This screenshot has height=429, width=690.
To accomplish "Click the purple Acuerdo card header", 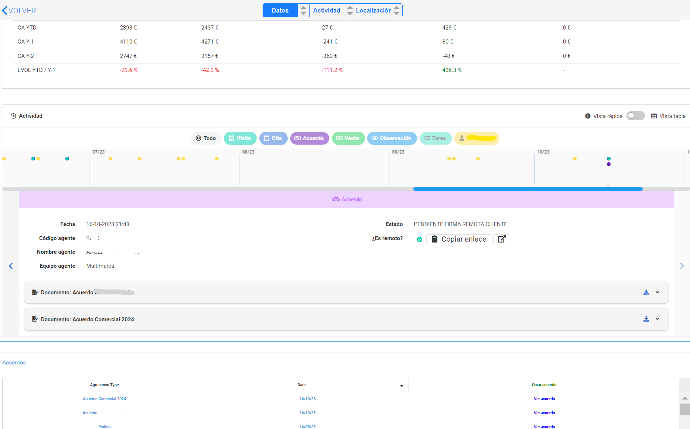I will tap(346, 199).
